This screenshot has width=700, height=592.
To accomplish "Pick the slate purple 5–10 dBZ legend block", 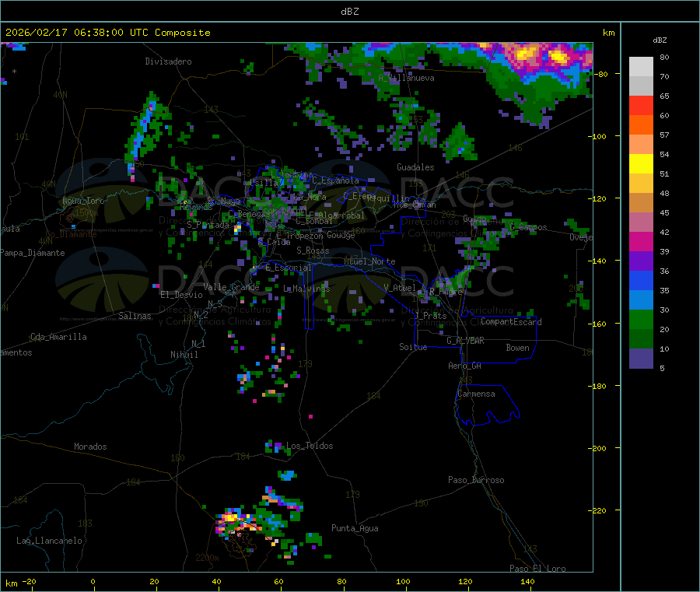I will 641,358.
